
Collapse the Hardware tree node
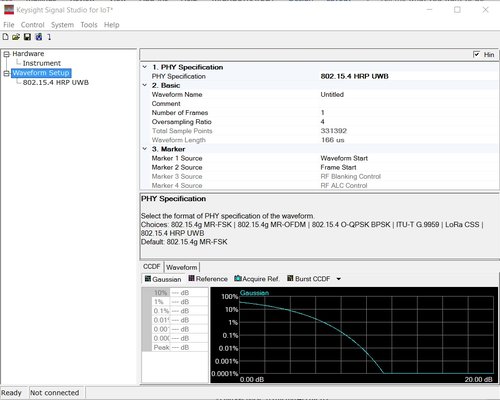click(x=6, y=54)
